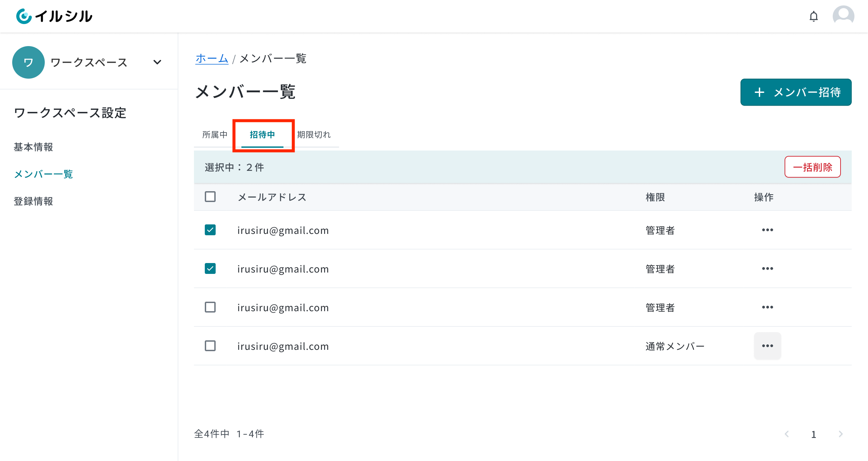Click the 通常メンバー role cell
The height and width of the screenshot is (461, 868).
tap(675, 346)
